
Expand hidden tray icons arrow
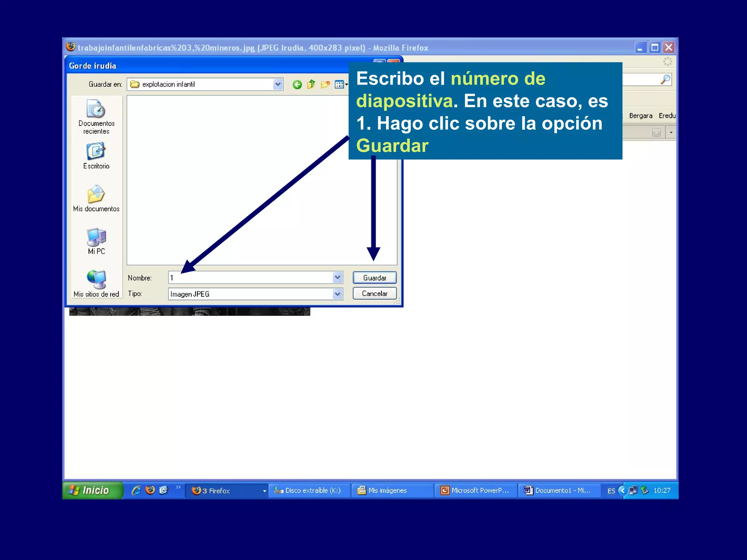pos(623,491)
